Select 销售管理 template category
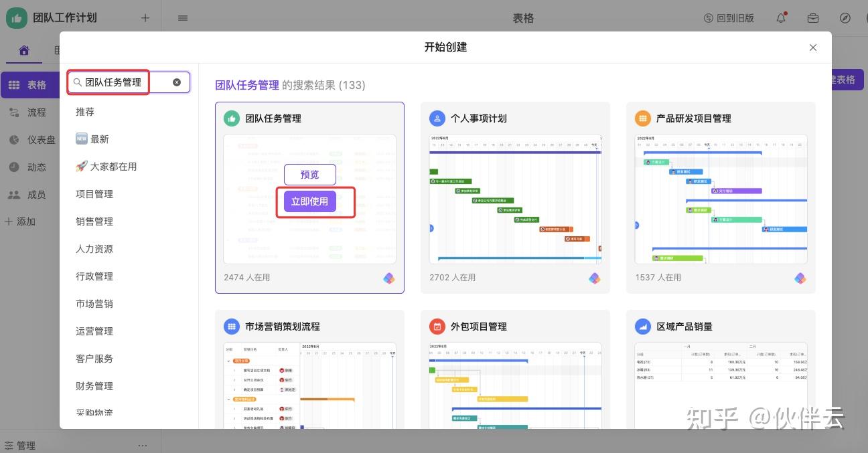 coord(94,221)
